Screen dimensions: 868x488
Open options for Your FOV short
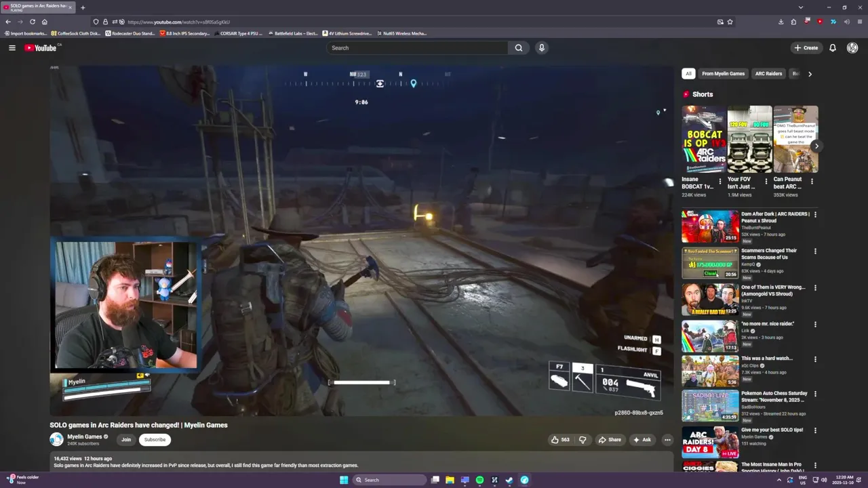pos(766,181)
